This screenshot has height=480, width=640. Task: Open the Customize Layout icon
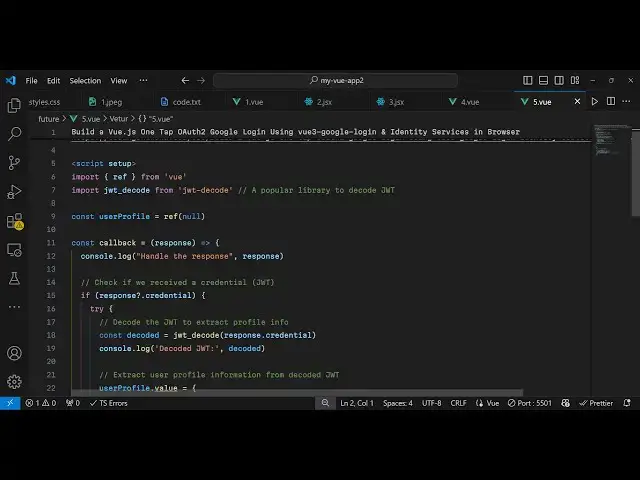(575, 80)
